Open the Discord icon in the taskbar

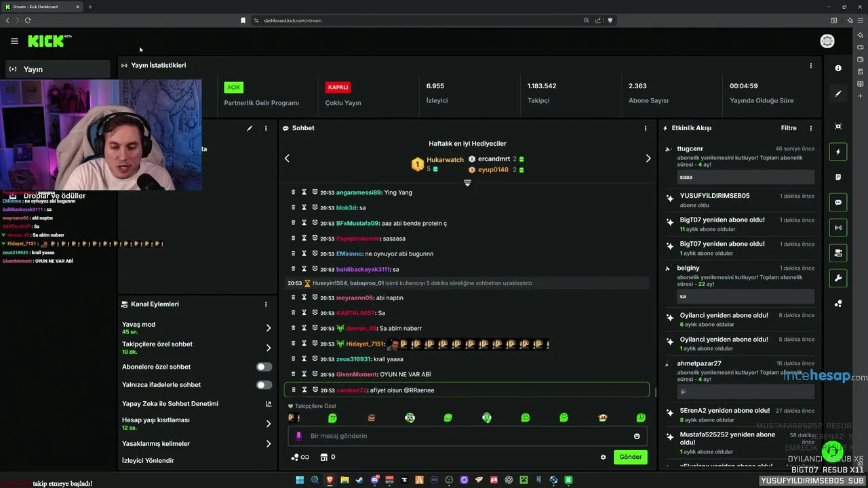374,480
